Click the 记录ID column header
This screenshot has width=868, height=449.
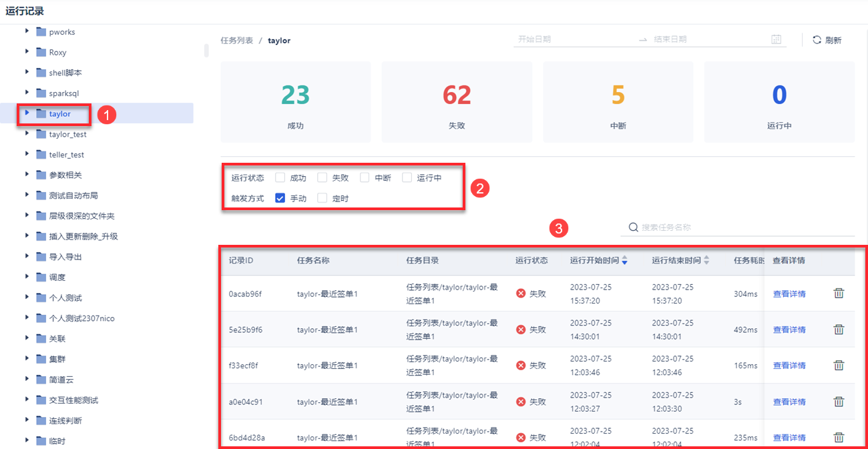tap(241, 261)
